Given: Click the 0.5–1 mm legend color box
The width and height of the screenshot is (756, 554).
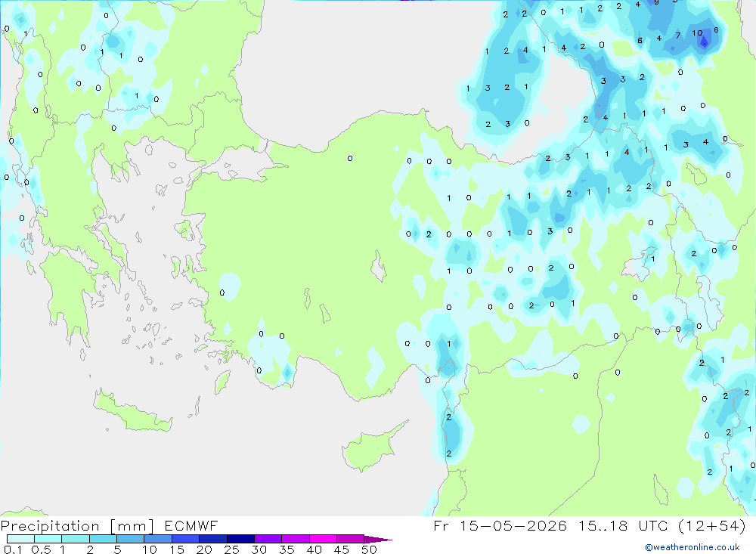Looking at the screenshot, I should click(48, 539).
